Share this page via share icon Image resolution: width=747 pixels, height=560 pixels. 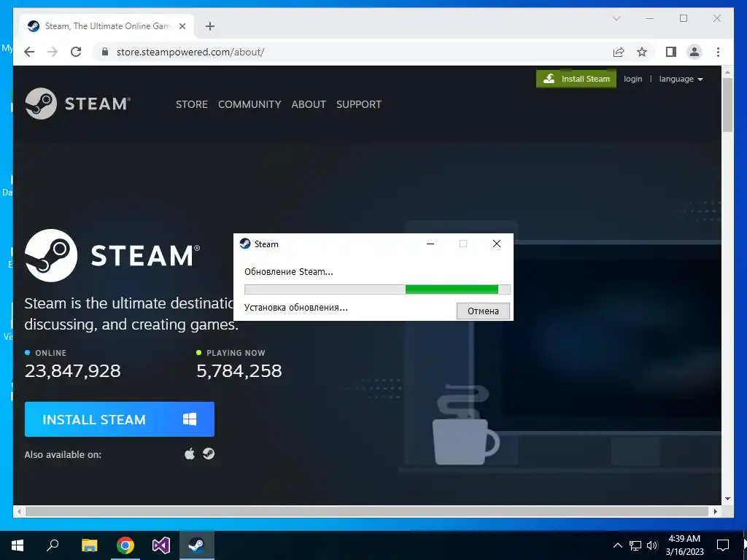(619, 52)
